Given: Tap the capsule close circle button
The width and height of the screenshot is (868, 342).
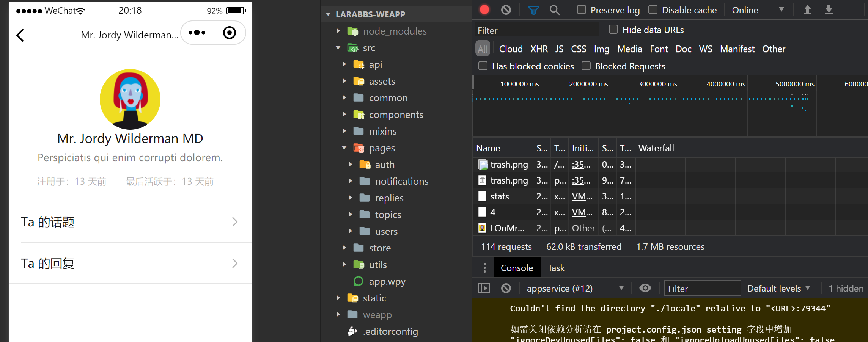Looking at the screenshot, I should coord(230,33).
